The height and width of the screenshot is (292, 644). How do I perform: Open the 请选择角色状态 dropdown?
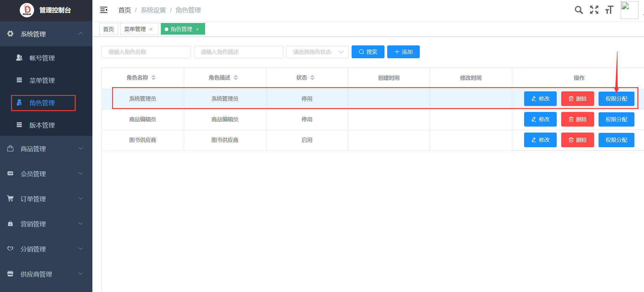tap(317, 52)
